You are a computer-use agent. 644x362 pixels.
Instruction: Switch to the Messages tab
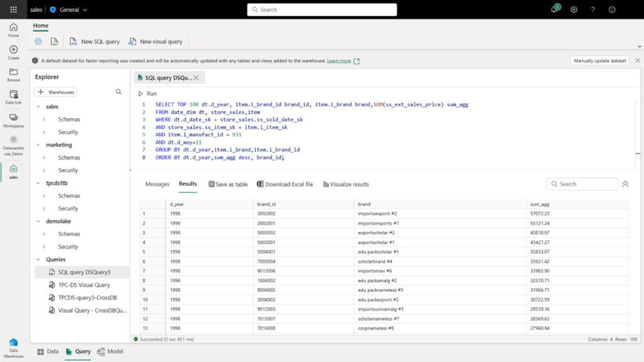(x=157, y=184)
